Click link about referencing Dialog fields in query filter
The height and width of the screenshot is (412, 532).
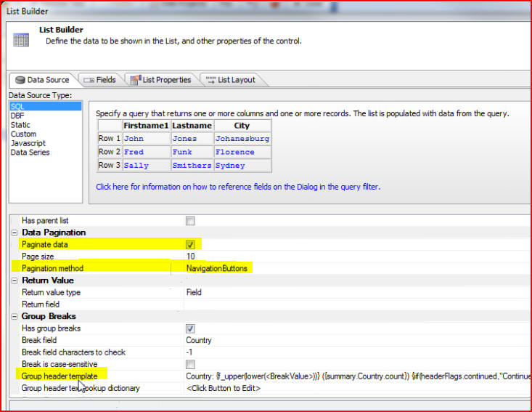(238, 187)
